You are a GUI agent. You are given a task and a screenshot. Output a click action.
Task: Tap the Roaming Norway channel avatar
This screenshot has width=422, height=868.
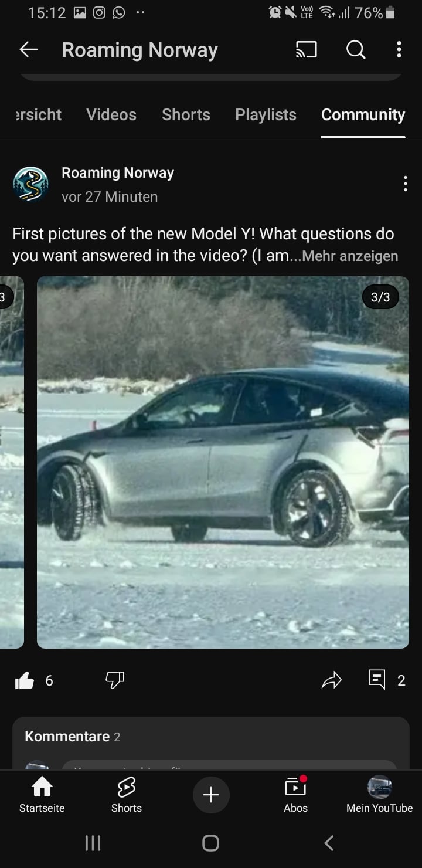[30, 184]
